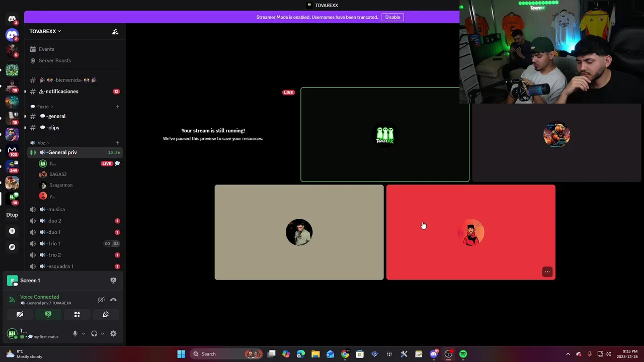Open the notificaciones channel
This screenshot has width=644, height=362.
point(74,92)
